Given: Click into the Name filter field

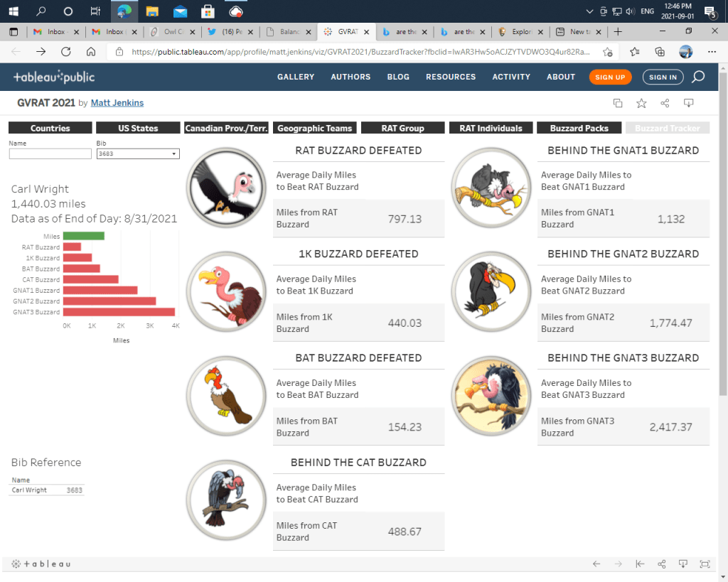Looking at the screenshot, I should [50, 153].
